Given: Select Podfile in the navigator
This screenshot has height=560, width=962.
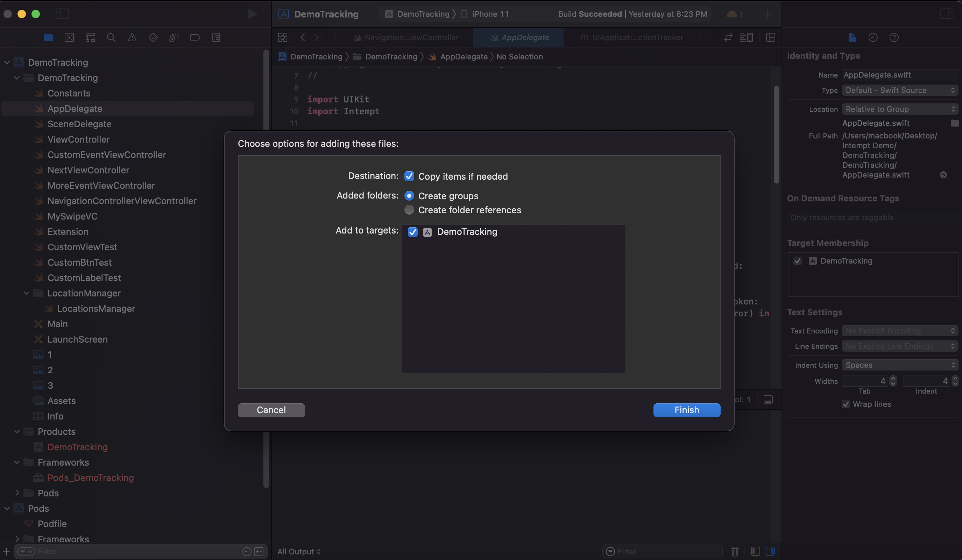Looking at the screenshot, I should [52, 524].
